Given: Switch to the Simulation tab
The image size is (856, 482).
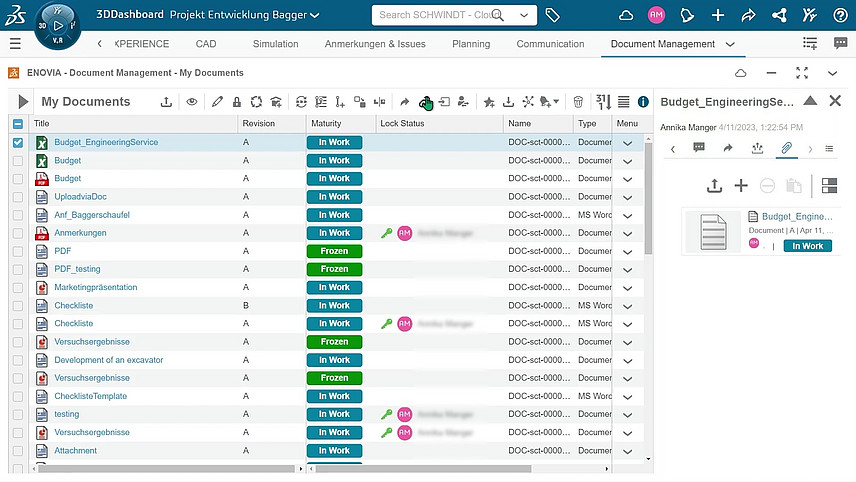Looking at the screenshot, I should click(275, 44).
